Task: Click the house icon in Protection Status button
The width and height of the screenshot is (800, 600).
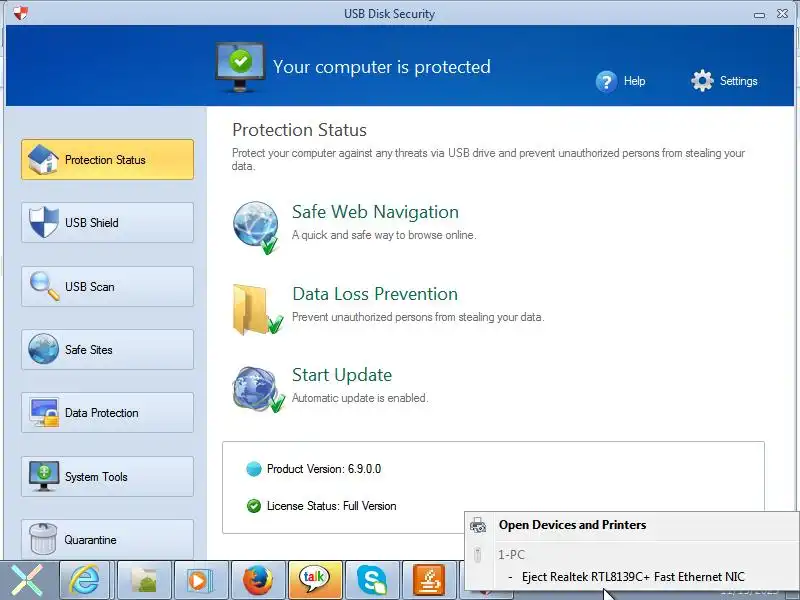Action: 43,159
